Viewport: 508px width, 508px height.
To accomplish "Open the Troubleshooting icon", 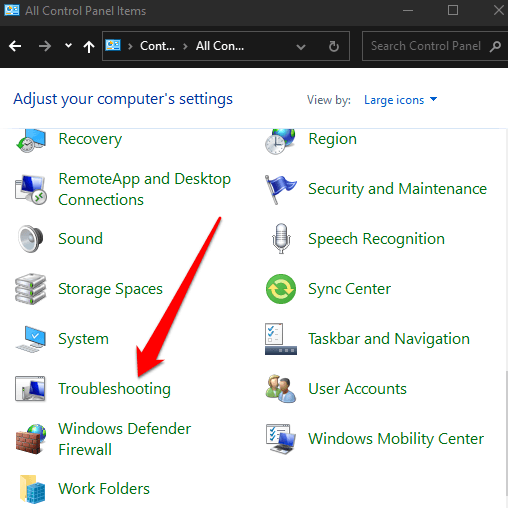I will pyautogui.click(x=30, y=389).
